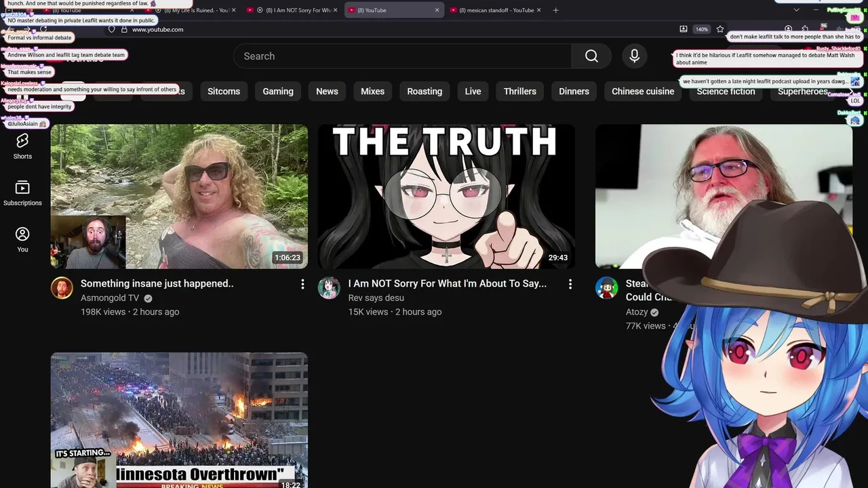Open options menu for Asmongold TV video

click(302, 284)
